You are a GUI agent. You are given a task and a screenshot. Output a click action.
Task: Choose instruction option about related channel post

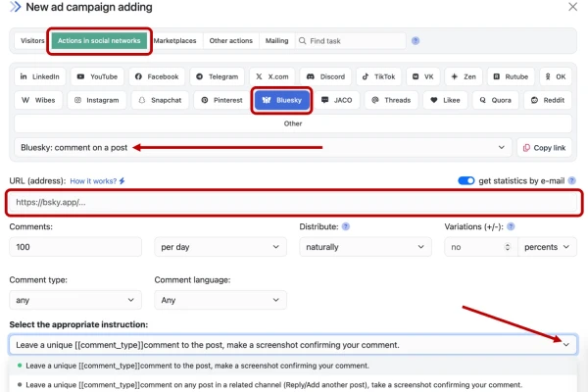293,385
